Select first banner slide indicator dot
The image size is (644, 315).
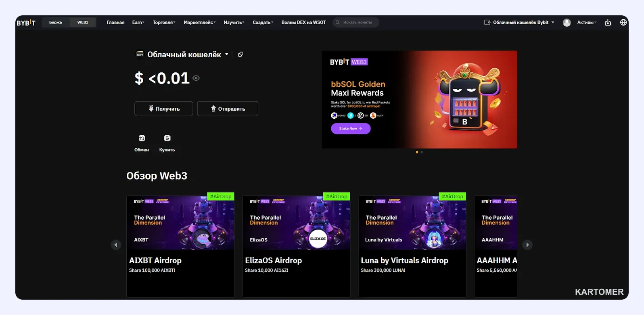pyautogui.click(x=417, y=152)
